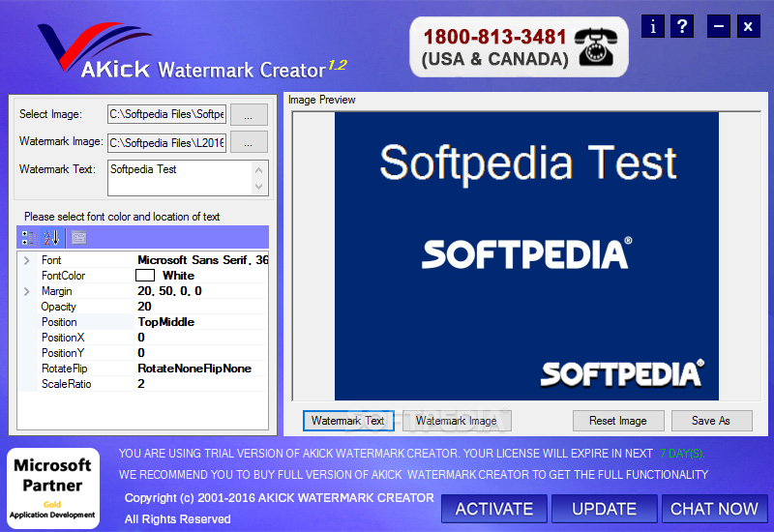Click the Image Preview heading label
Viewport: 774px width, 532px height.
tap(322, 101)
